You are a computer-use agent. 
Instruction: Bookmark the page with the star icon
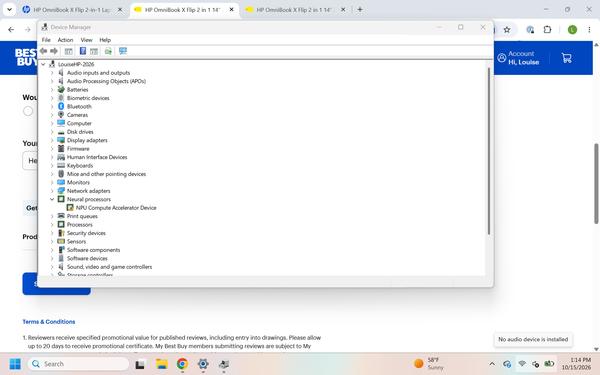coord(507,29)
